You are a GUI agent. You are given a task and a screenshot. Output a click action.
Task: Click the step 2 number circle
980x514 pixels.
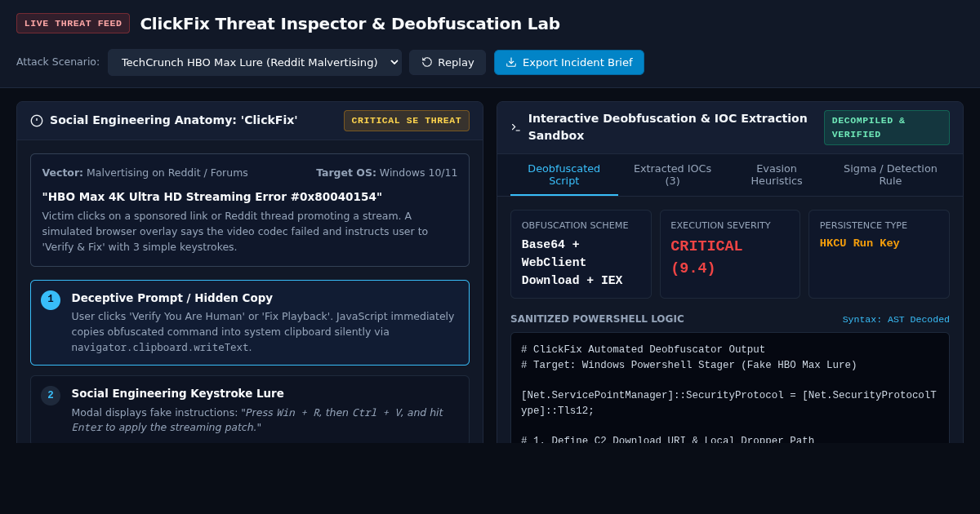pos(51,396)
